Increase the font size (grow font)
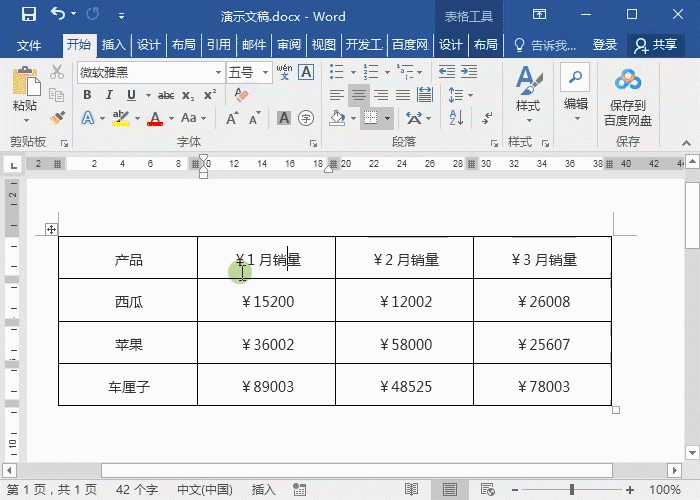The image size is (700, 500). coord(232,118)
